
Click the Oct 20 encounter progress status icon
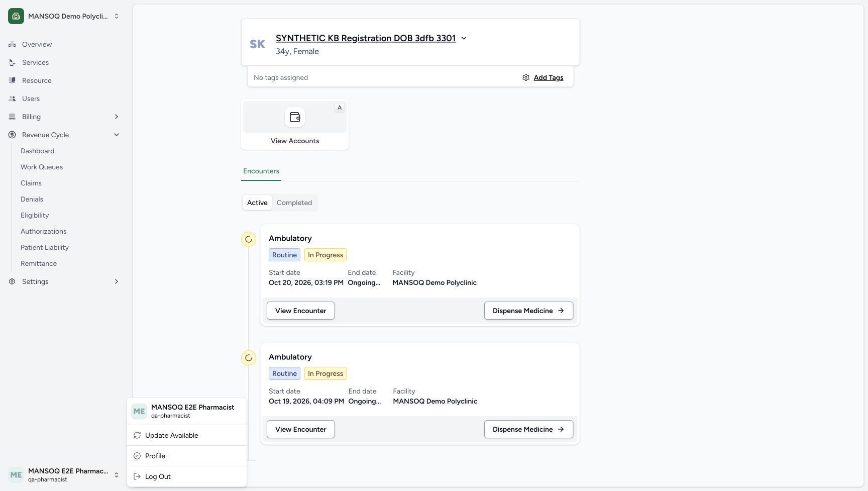[249, 239]
